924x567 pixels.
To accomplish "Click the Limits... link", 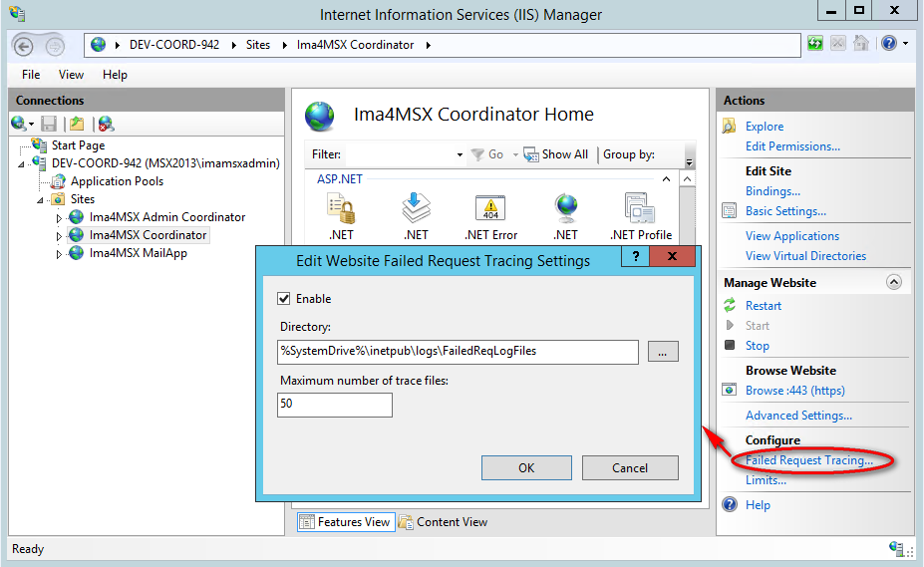I will (766, 479).
